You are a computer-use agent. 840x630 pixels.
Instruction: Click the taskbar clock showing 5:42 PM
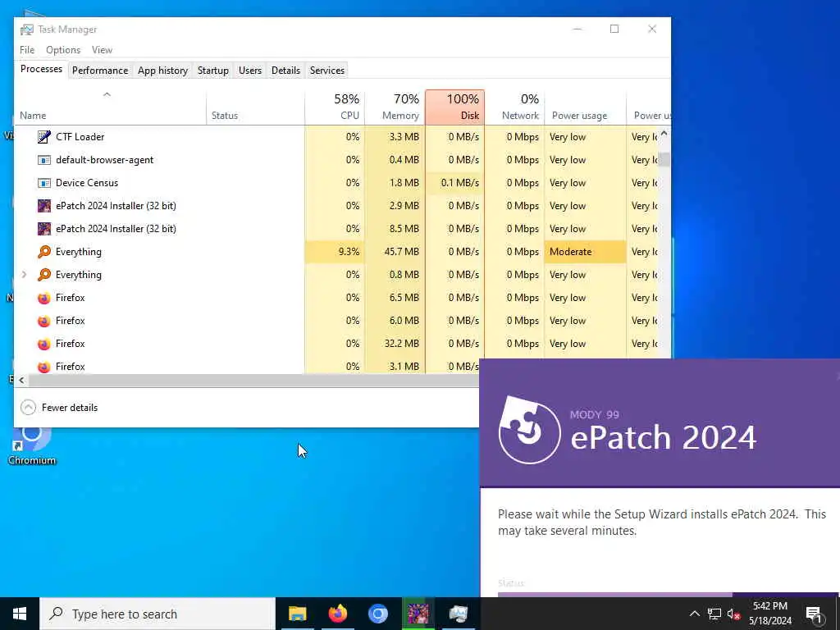[769, 614]
